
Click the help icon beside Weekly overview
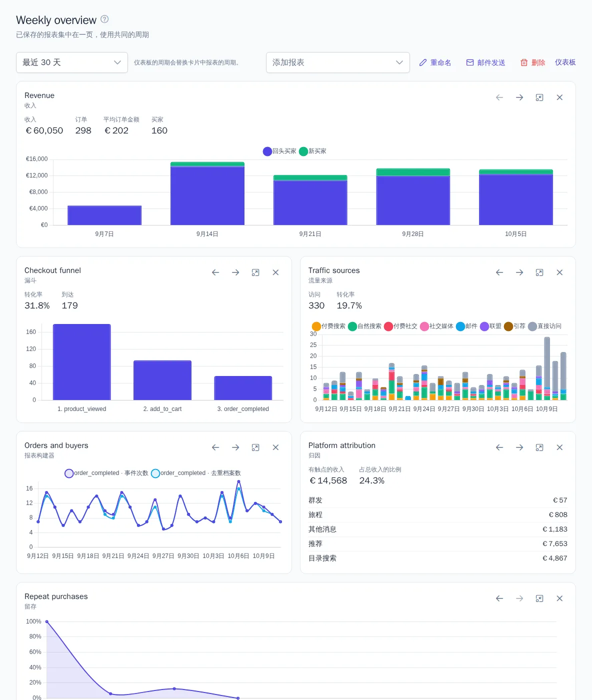104,19
